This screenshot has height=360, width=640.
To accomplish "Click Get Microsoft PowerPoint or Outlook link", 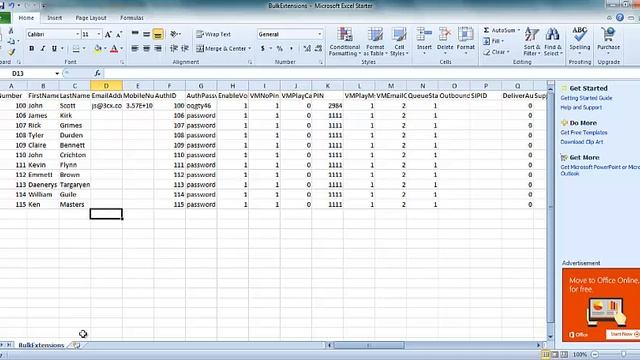I will point(600,170).
